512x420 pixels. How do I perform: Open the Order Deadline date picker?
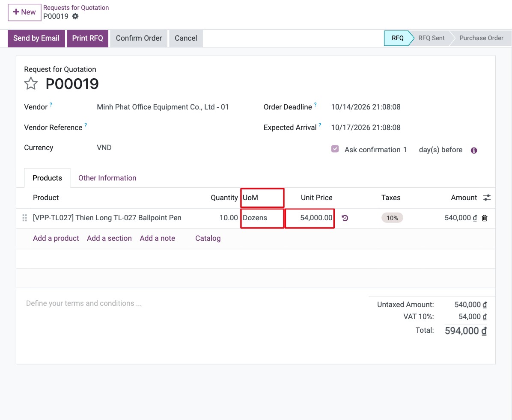366,107
